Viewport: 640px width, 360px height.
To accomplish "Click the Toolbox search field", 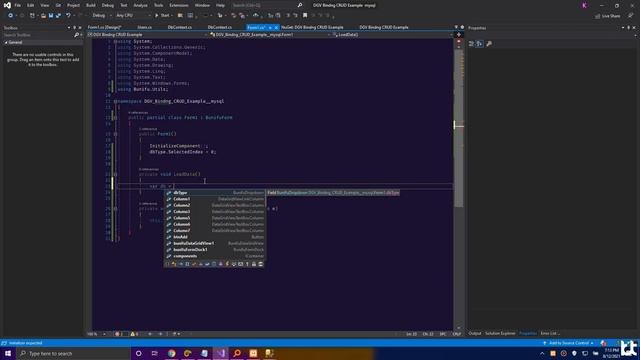I will coord(39,35).
